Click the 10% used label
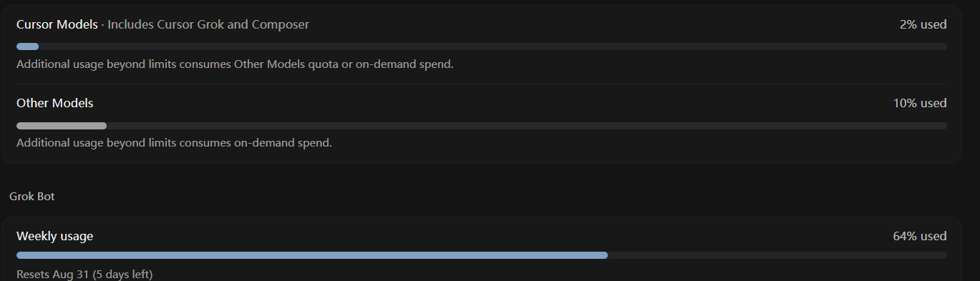This screenshot has height=281, width=980. [920, 103]
